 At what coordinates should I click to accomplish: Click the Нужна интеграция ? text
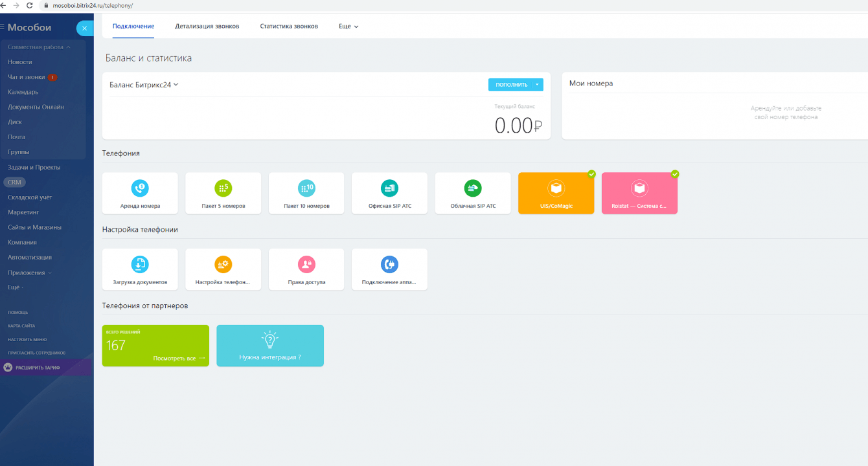click(270, 357)
